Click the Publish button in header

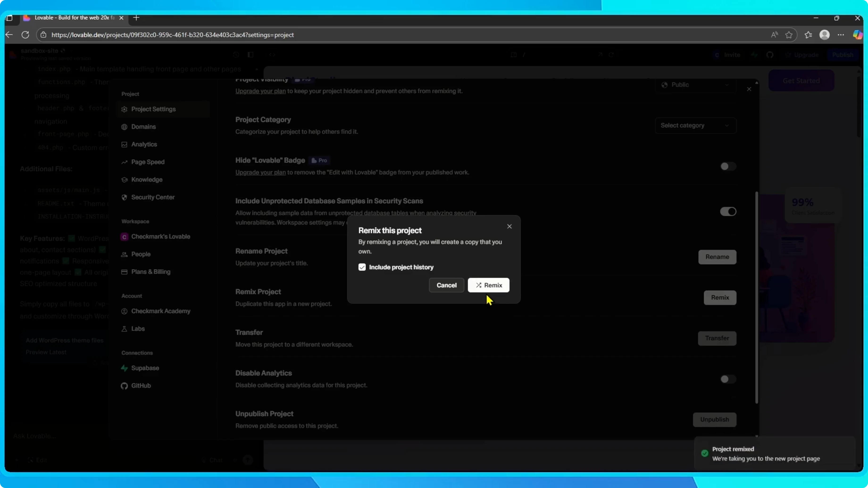click(842, 55)
